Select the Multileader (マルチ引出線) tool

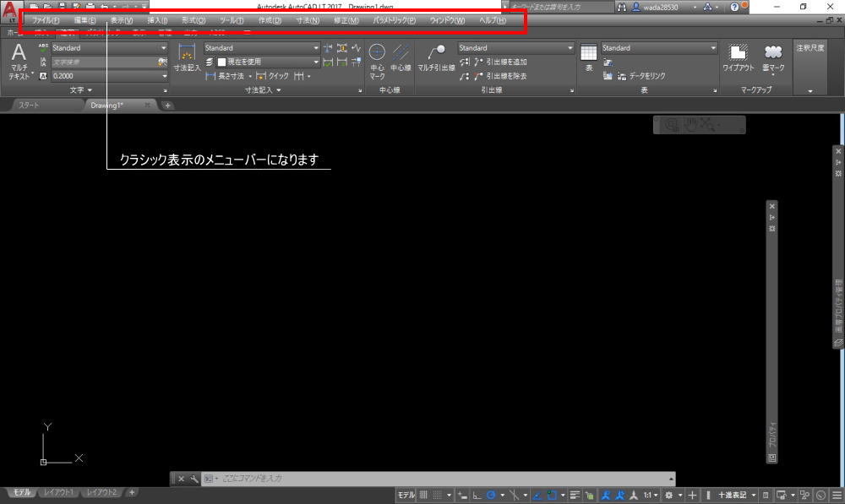pos(437,58)
